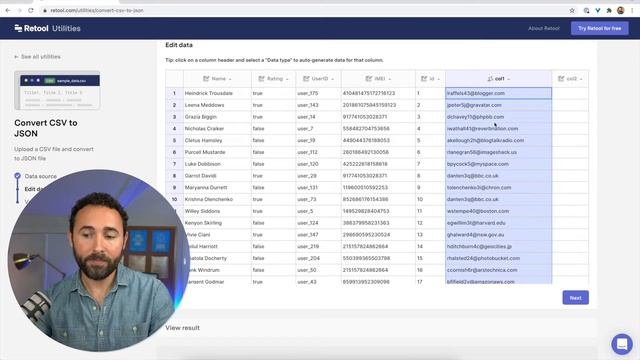640x360 pixels.
Task: Select cell user_143
Action: pos(318,105)
